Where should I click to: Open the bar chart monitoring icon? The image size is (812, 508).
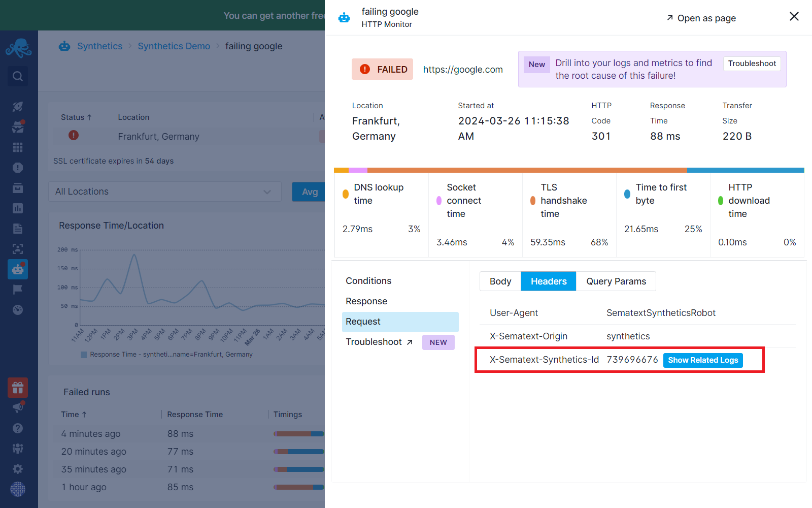(18, 208)
